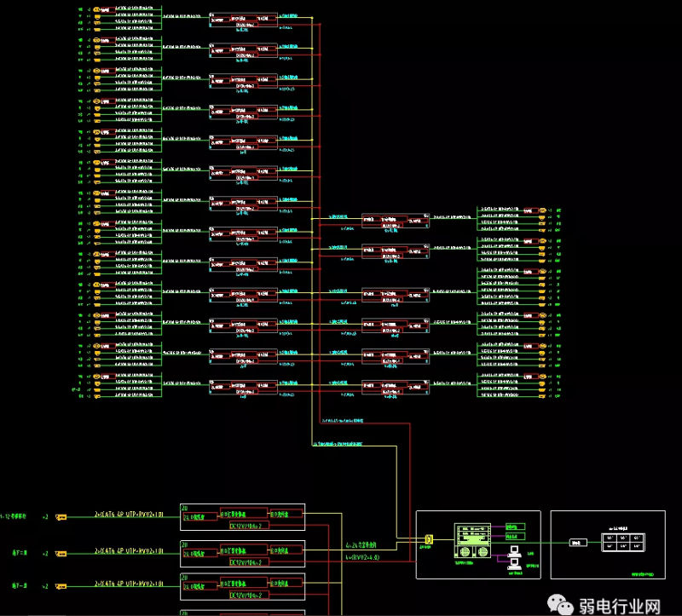682x616 pixels.
Task: Select the control room rectangle's top green label box
Action: [516, 527]
